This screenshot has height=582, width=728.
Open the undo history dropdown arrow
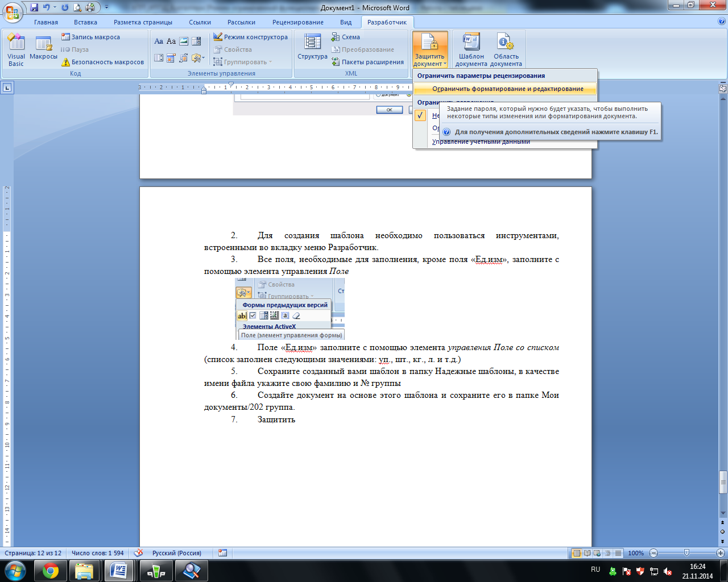(x=55, y=7)
